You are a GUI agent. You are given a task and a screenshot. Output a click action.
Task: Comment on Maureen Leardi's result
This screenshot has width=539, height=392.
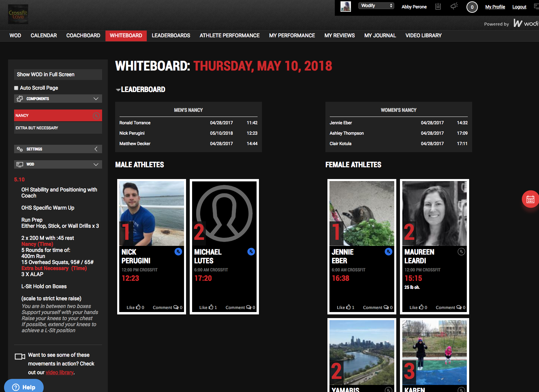coord(451,307)
